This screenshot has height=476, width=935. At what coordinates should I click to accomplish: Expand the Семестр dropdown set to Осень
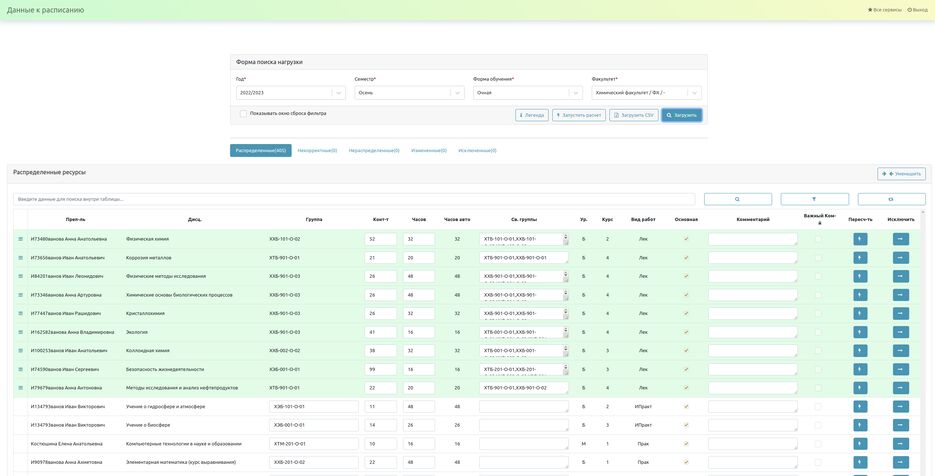pyautogui.click(x=409, y=93)
